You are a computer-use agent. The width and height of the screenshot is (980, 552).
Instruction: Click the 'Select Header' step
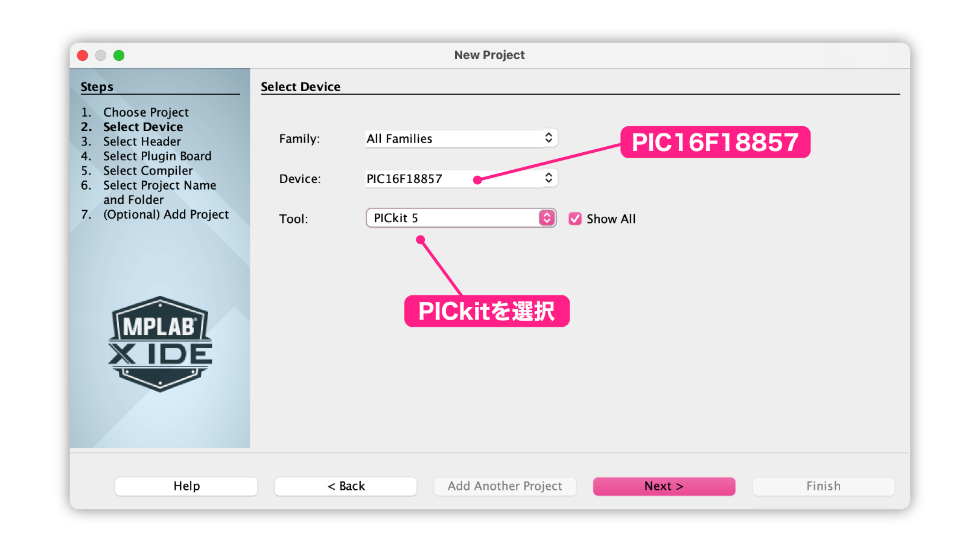142,141
